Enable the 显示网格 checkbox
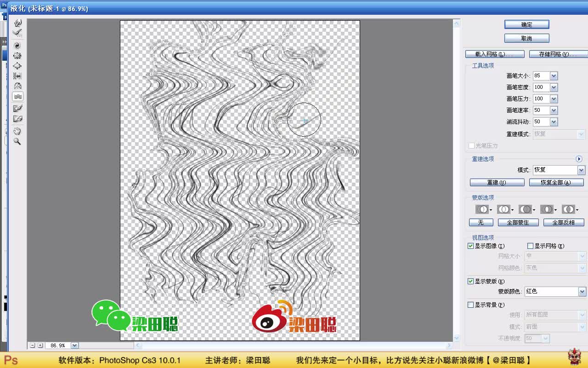This screenshot has height=368, width=588. pos(531,246)
